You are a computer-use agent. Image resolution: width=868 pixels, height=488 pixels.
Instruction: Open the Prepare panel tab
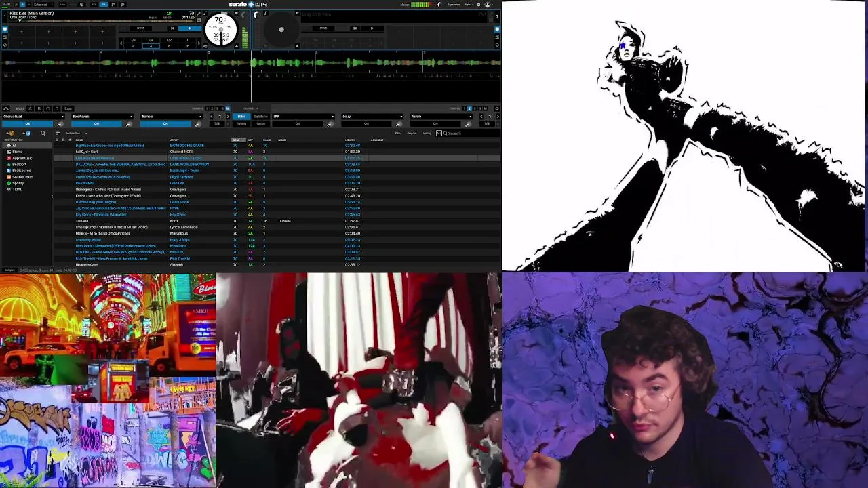[x=412, y=133]
